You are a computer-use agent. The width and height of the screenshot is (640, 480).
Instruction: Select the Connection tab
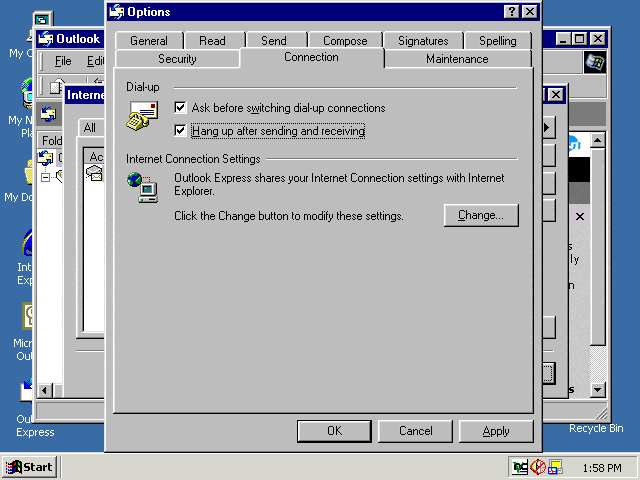[311, 57]
